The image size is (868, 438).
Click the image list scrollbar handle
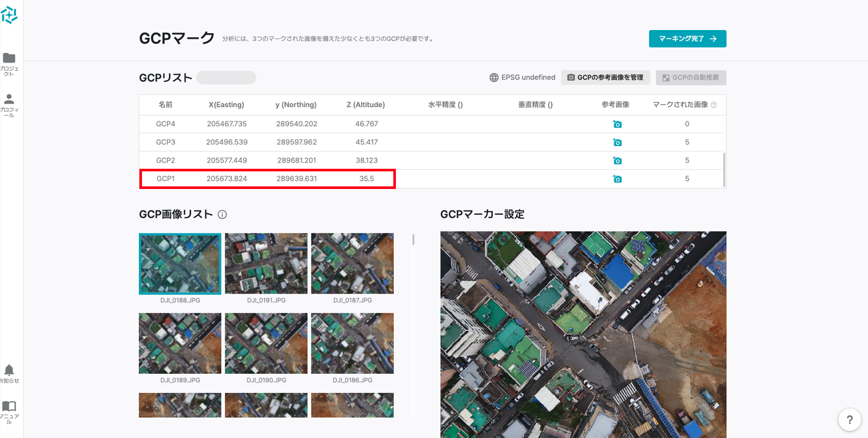[x=413, y=239]
